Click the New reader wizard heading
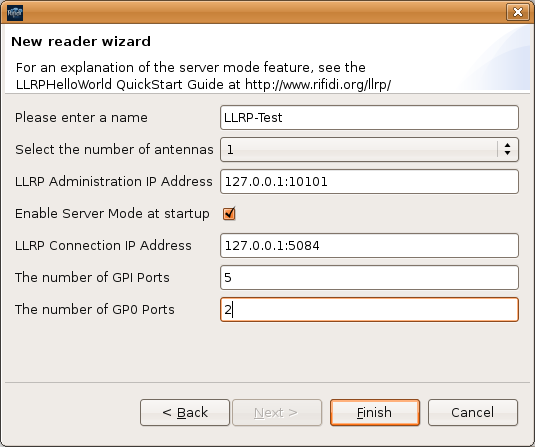This screenshot has width=535, height=447. pos(81,42)
